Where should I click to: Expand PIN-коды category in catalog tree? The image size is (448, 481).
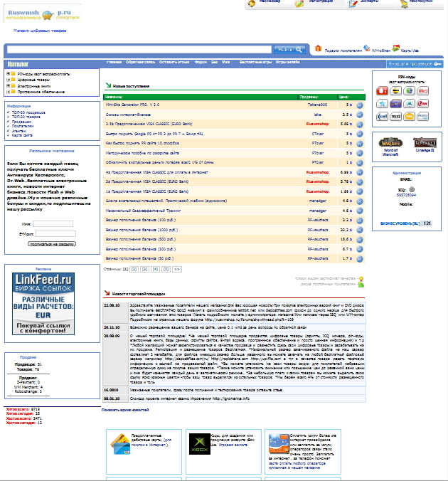coord(8,73)
